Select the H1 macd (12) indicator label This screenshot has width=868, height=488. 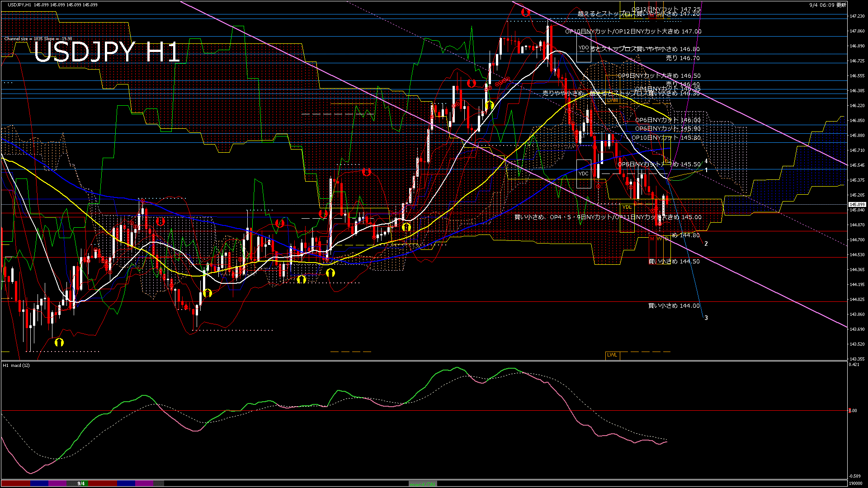(x=17, y=365)
